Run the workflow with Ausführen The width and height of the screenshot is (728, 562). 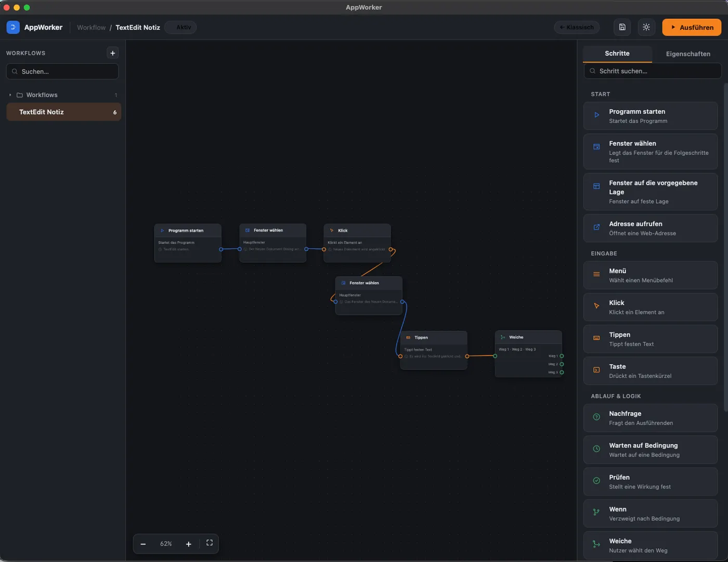pyautogui.click(x=692, y=27)
